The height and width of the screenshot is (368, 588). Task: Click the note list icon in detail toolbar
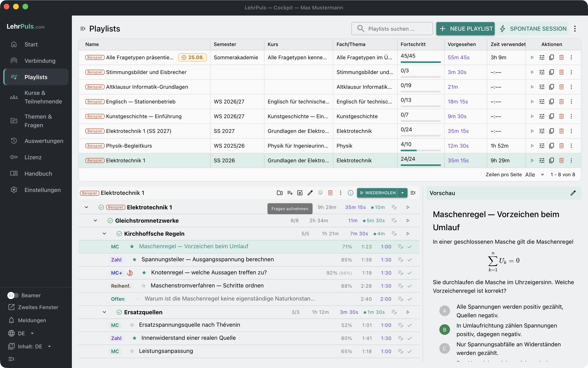click(300, 193)
